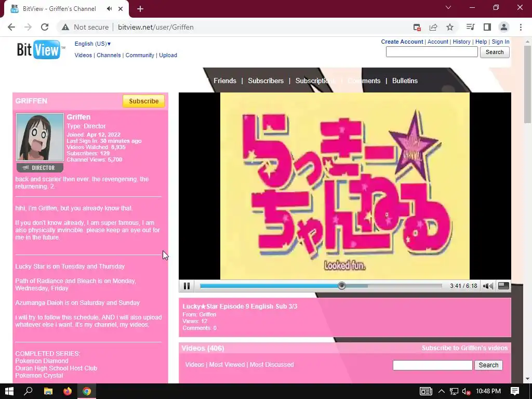Open a new tab with plus button
This screenshot has height=399, width=532.
click(140, 9)
